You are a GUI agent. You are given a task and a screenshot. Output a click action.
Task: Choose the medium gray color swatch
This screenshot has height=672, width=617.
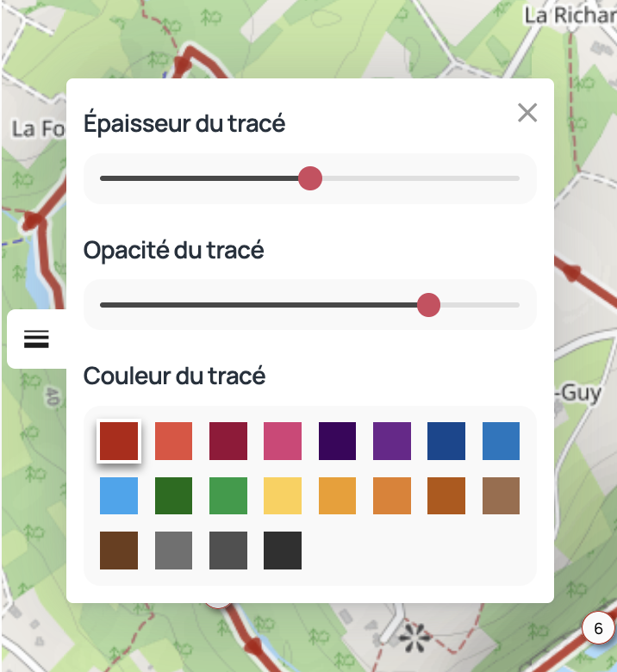(x=173, y=551)
